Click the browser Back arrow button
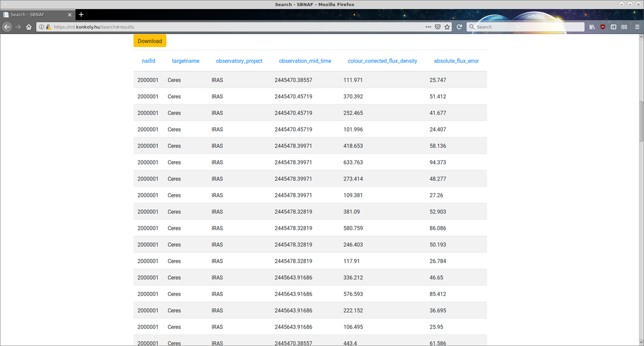Image resolution: width=644 pixels, height=346 pixels. [x=7, y=27]
